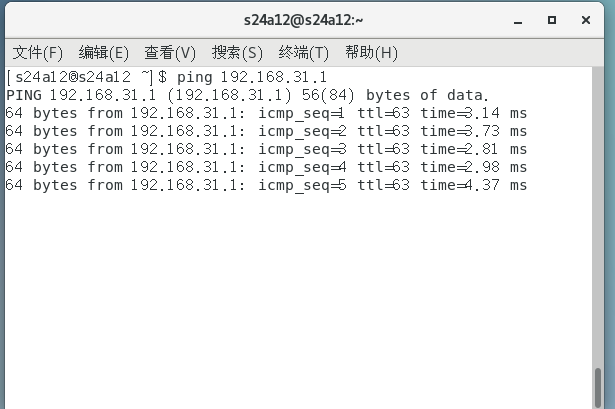
Task: Click the vertical scrollbar thumb
Action: pyautogui.click(x=598, y=388)
